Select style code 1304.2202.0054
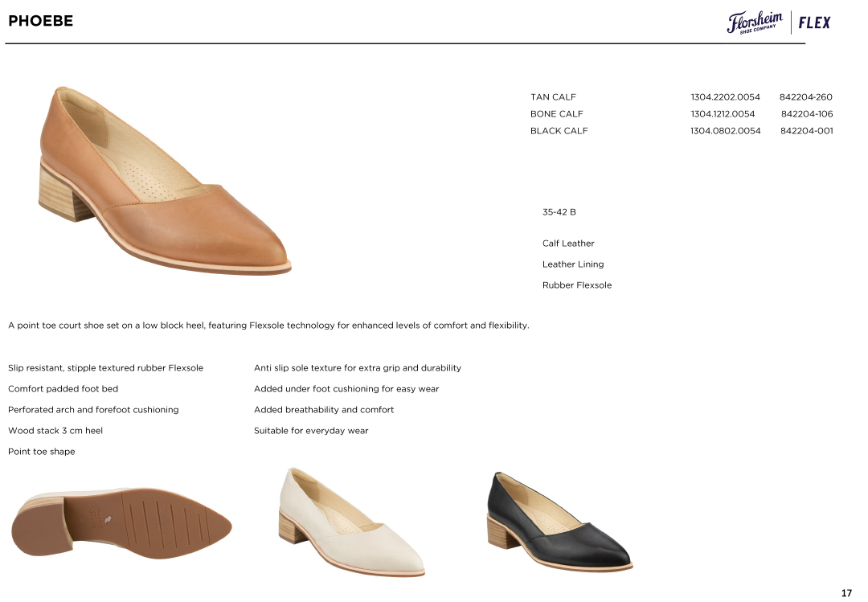Image resolution: width=868 pixels, height=602 pixels. point(725,97)
